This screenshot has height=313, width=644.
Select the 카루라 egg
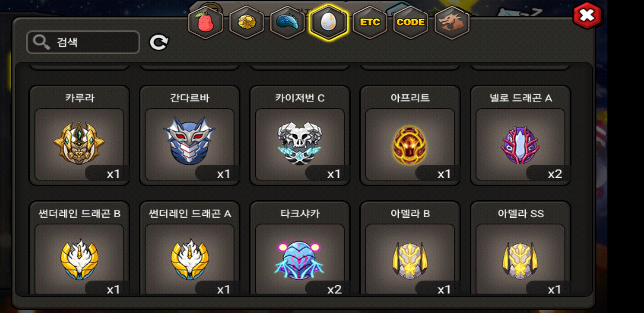pyautogui.click(x=79, y=136)
